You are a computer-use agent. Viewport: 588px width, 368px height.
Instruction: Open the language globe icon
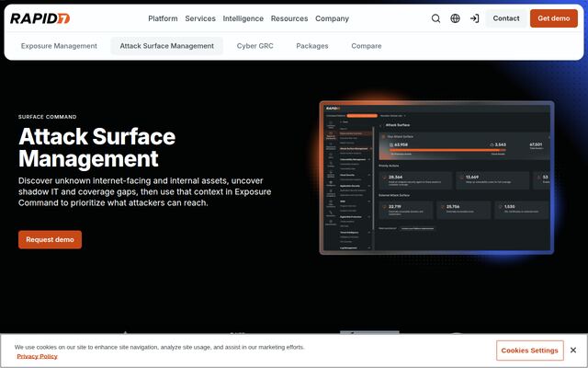point(455,18)
